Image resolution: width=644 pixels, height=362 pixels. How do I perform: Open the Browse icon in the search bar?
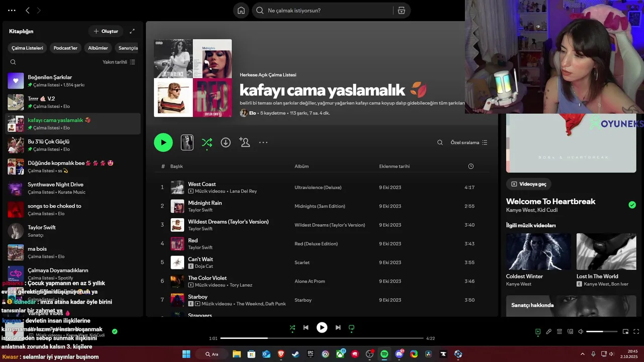[401, 11]
